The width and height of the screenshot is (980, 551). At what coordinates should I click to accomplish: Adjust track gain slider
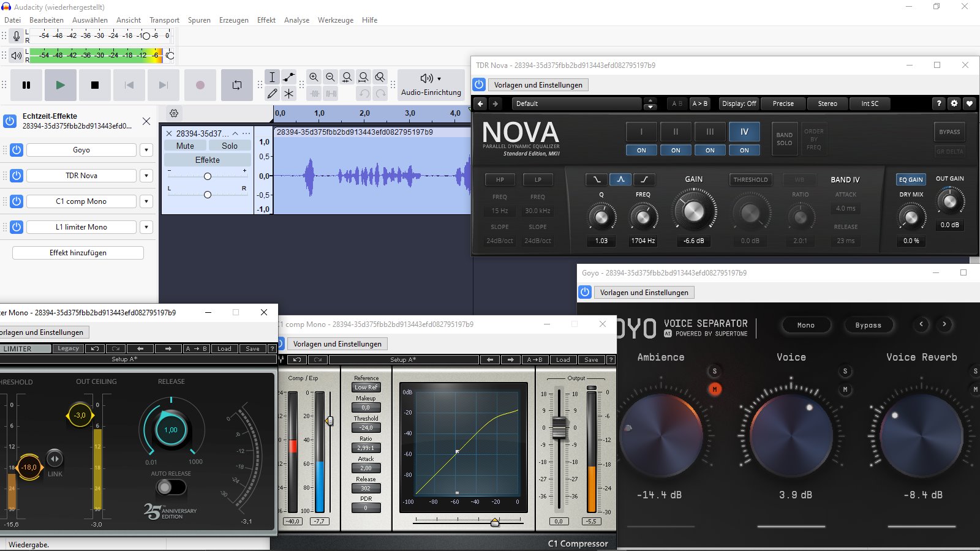click(x=208, y=176)
